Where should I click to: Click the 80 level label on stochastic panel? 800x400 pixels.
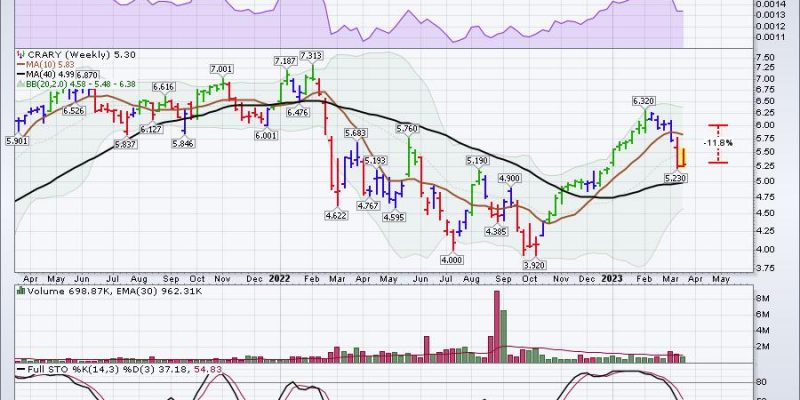pos(763,381)
